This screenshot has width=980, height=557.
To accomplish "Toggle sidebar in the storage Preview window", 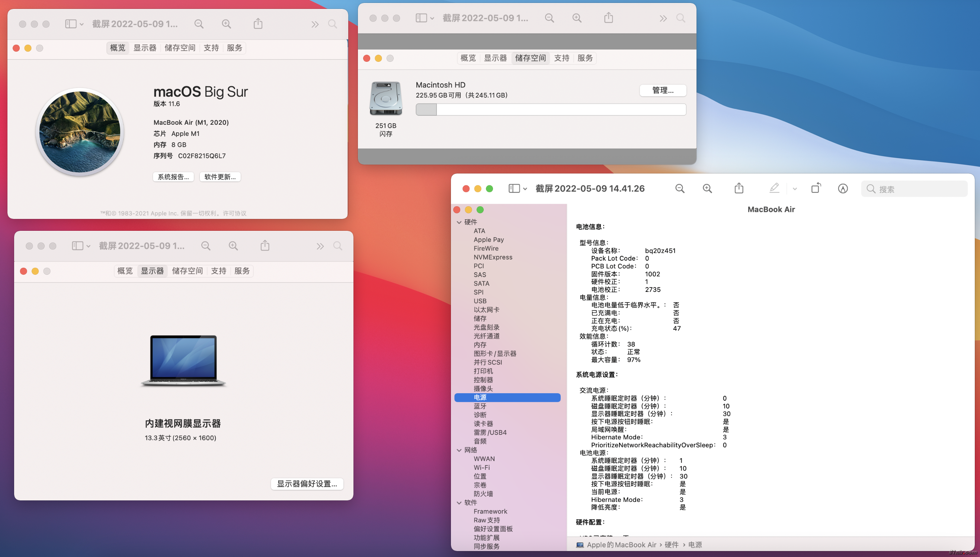I will click(421, 18).
